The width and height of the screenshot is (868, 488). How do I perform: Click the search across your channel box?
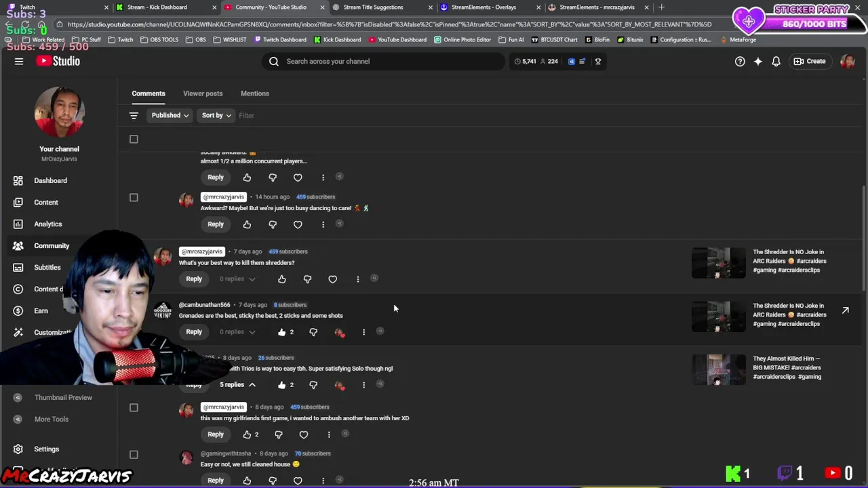pos(383,61)
